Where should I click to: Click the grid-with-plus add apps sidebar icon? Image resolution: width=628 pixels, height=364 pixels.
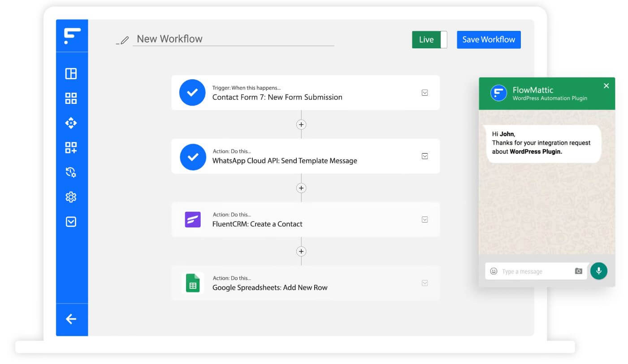[x=71, y=148]
